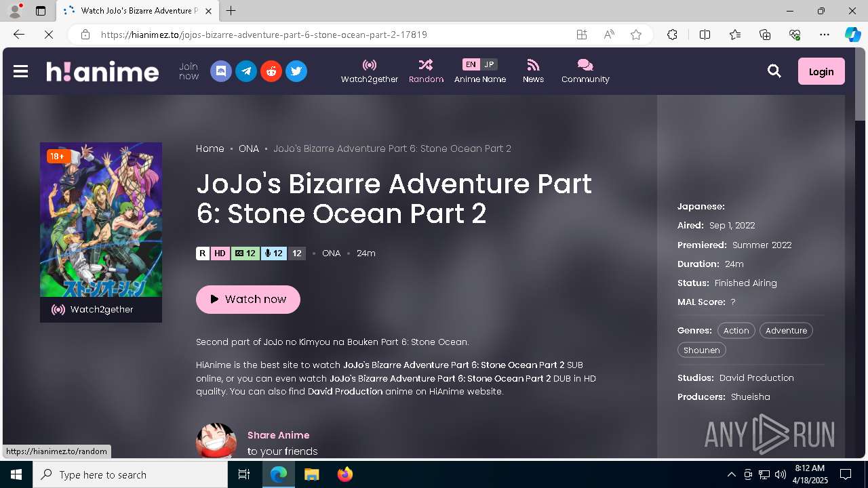The height and width of the screenshot is (488, 868).
Task: Add this page to favorites
Action: [x=635, y=35]
